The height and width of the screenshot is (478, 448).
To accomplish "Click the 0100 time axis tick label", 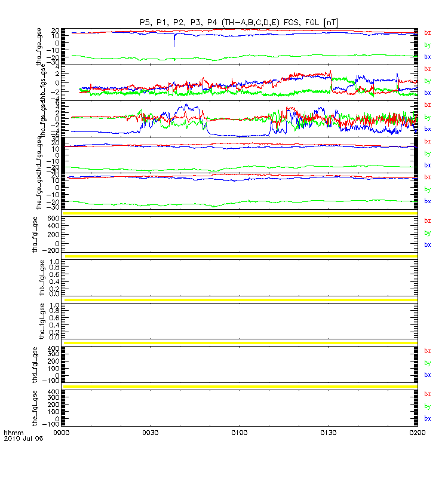I will pyautogui.click(x=240, y=433).
